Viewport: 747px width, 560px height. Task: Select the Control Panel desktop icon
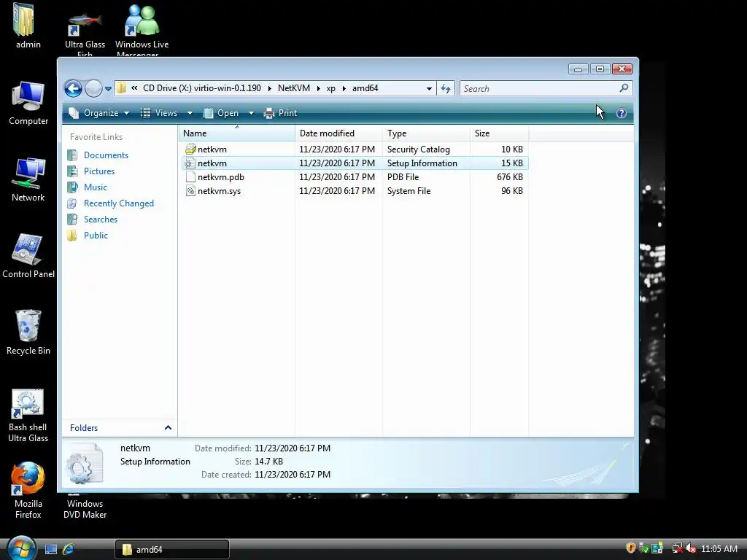tap(28, 256)
